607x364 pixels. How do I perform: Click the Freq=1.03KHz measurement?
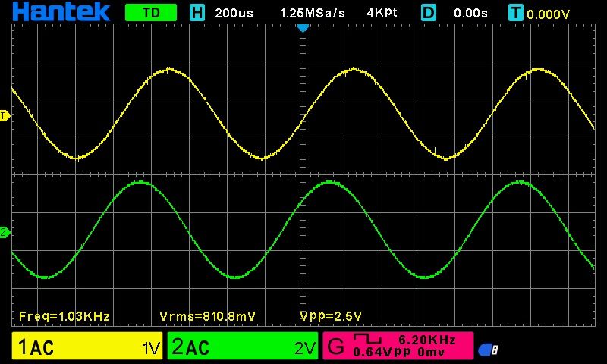click(64, 316)
